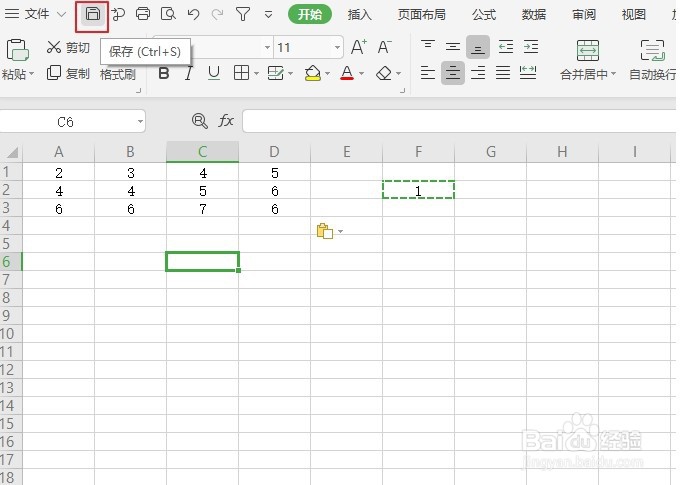Click into the formula bar
This screenshot has width=680, height=485.
[x=460, y=121]
